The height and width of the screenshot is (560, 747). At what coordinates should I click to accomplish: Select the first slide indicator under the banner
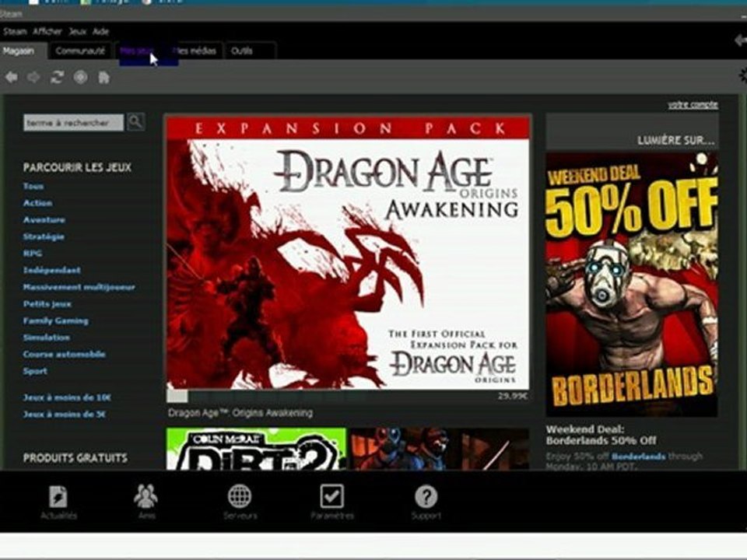tap(177, 396)
